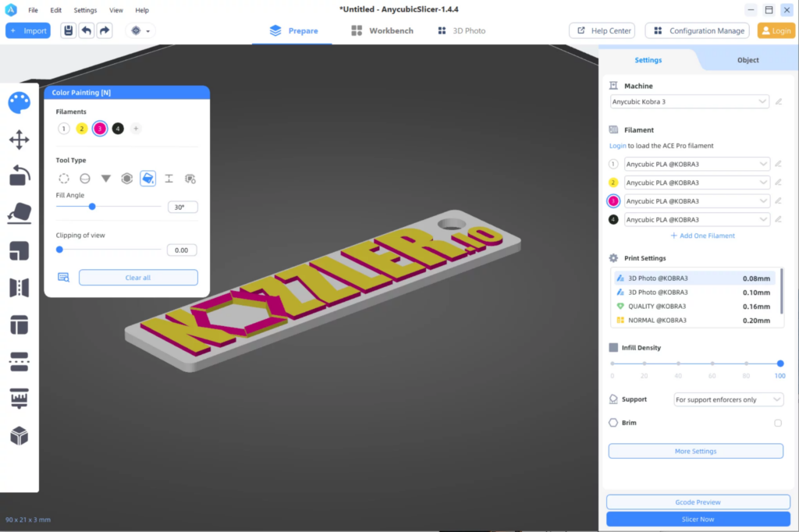Select the Color Painting palette tool
799x532 pixels.
coord(20,103)
